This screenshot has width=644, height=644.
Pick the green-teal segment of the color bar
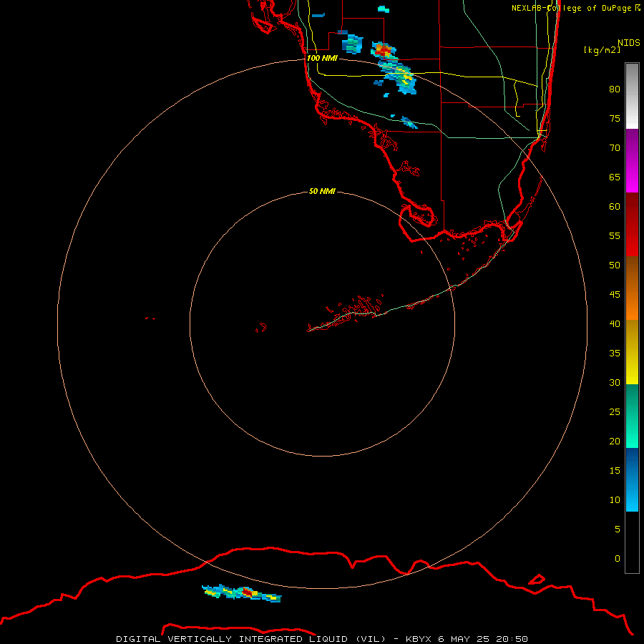pos(632,416)
